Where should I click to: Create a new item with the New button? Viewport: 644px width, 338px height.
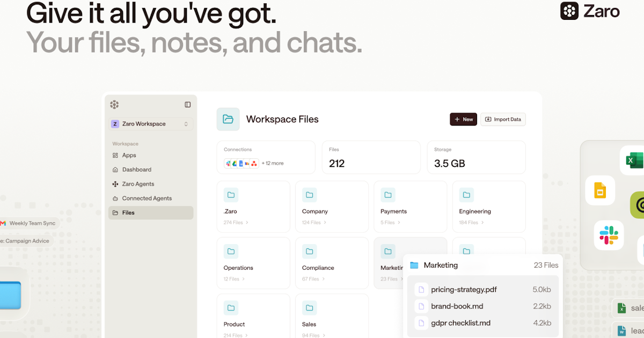click(463, 119)
